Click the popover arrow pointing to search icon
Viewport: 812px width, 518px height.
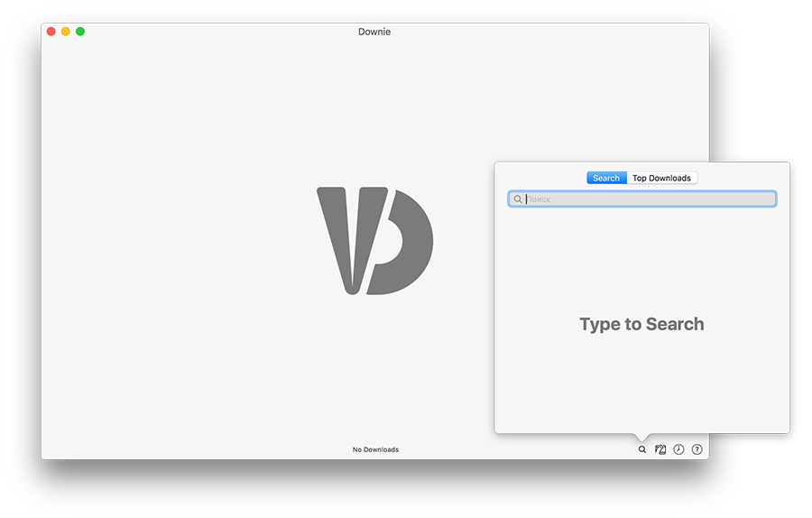[642, 438]
